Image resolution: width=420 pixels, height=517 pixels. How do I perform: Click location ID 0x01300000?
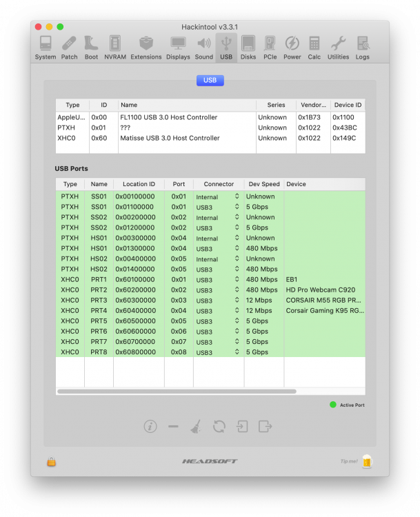(135, 248)
